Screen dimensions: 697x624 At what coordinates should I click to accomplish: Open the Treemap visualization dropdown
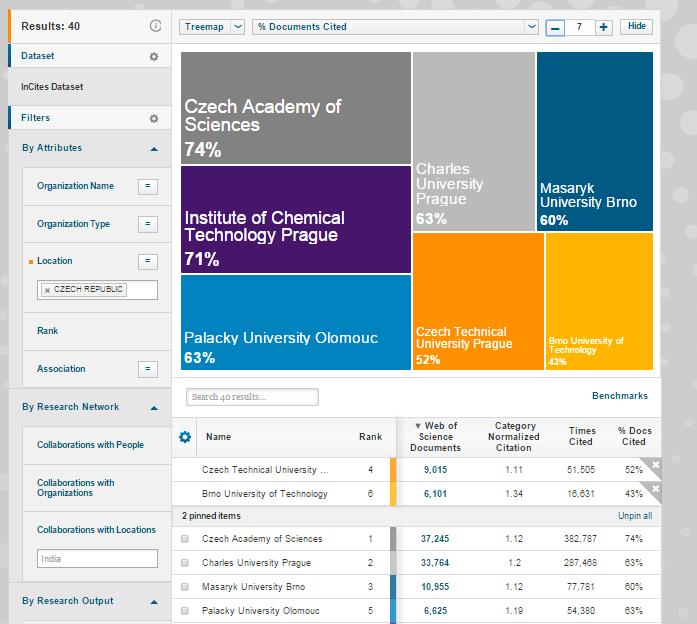[212, 27]
